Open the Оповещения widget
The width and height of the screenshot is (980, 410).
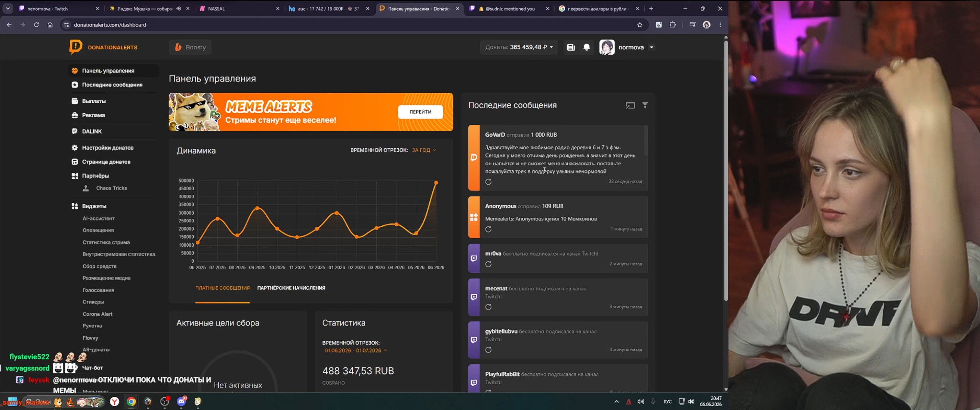98,230
